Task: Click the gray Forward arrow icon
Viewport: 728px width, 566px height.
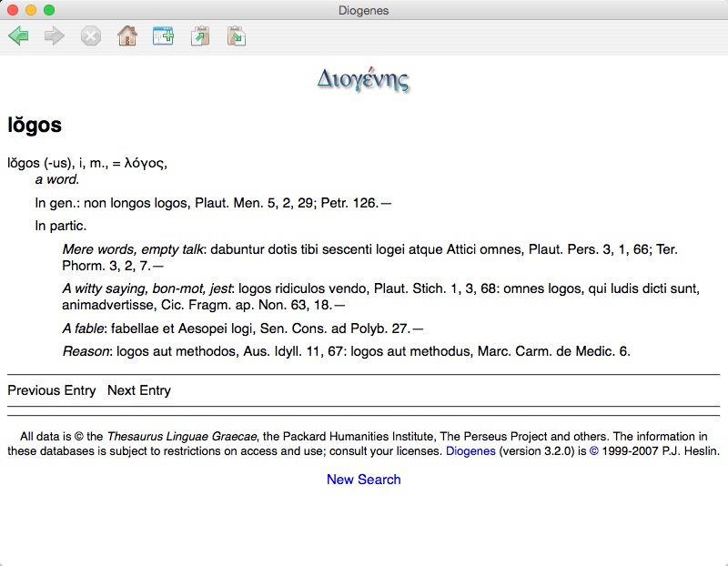Action: click(55, 36)
